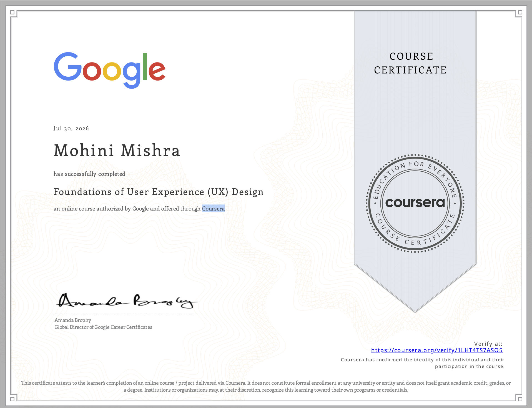The image size is (532, 408).
Task: Click Coursera has confirmed the identity text
Action: point(423,363)
